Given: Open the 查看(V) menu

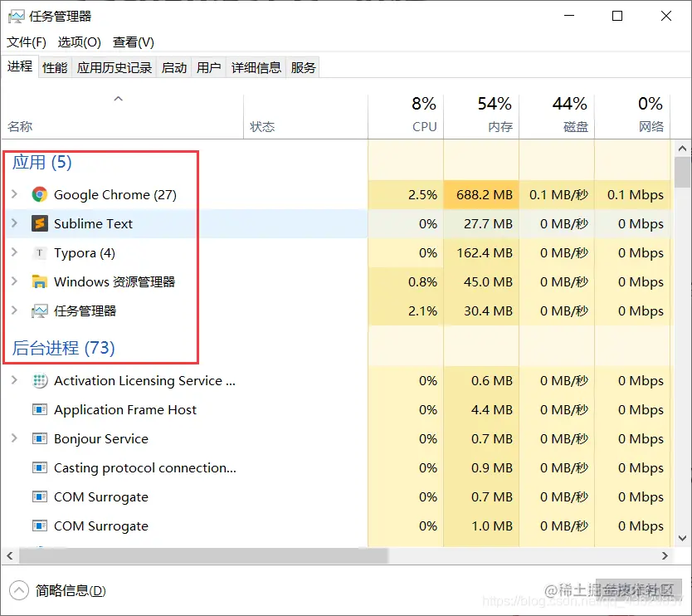Looking at the screenshot, I should [x=134, y=42].
